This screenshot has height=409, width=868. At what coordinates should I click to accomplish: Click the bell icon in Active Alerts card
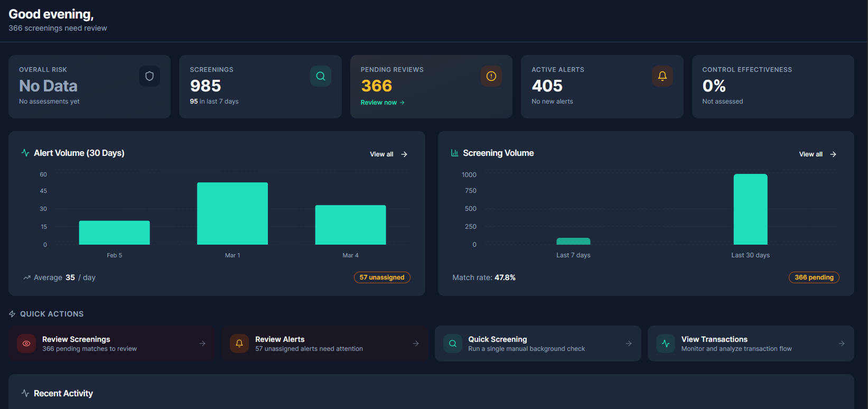662,76
